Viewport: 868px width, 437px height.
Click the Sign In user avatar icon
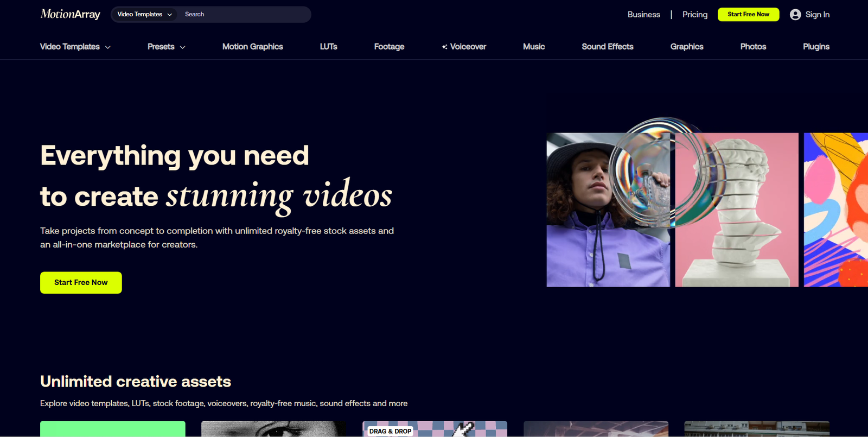click(x=795, y=15)
